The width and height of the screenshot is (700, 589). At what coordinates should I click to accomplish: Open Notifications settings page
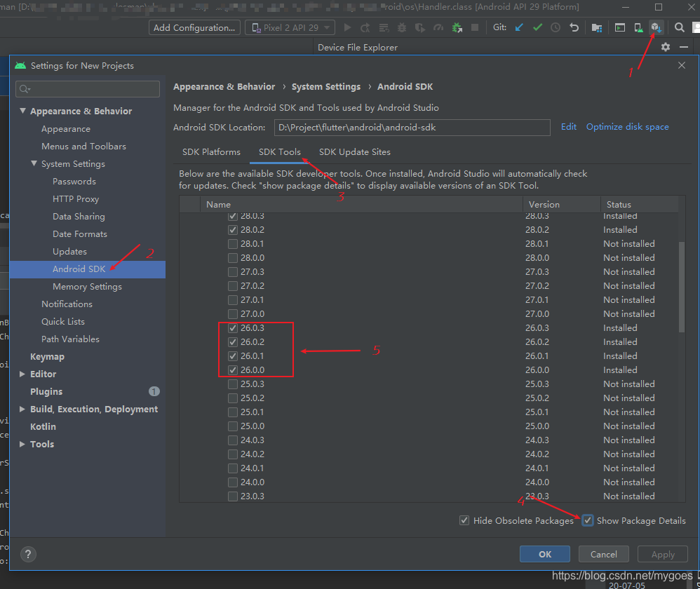(67, 304)
